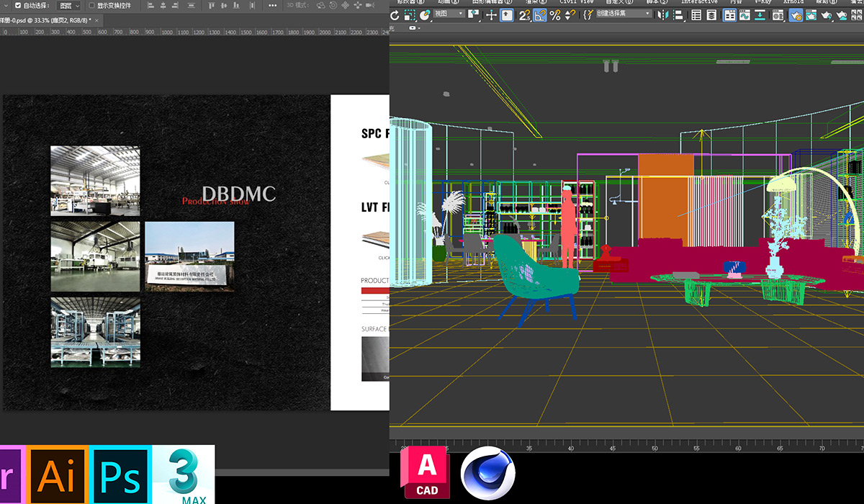The image size is (864, 504).
Task: Open Render Setup in 3ds Max
Action: click(795, 15)
